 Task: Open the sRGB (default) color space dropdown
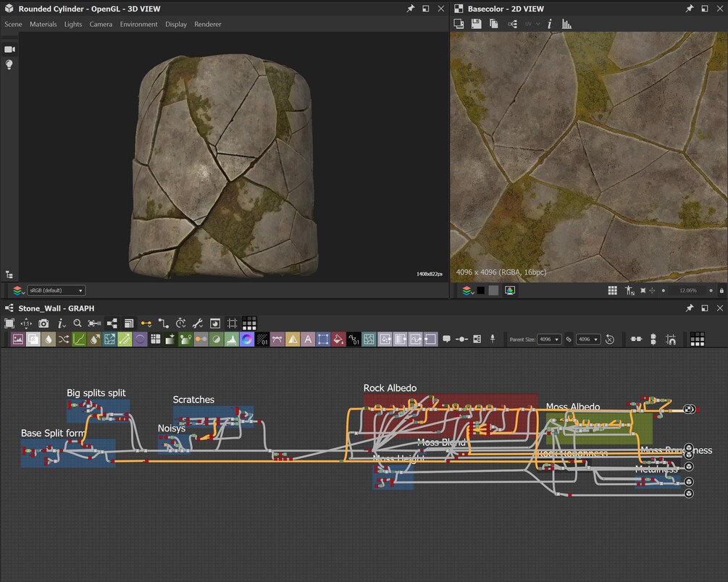(56, 290)
